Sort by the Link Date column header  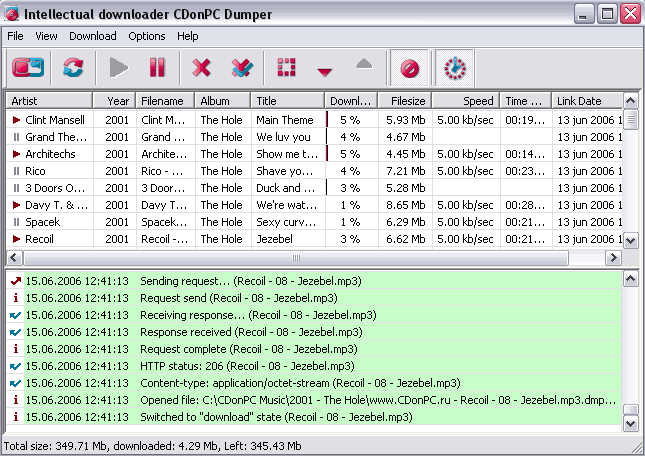(587, 101)
